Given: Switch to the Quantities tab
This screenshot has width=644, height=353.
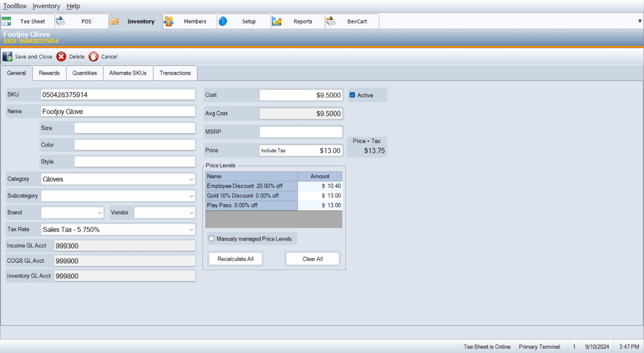Looking at the screenshot, I should click(85, 73).
